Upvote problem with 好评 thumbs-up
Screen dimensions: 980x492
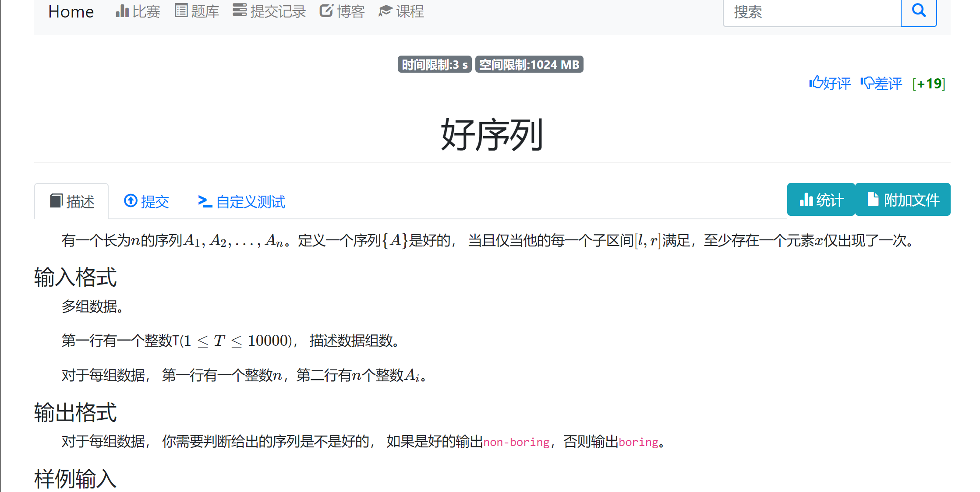point(830,83)
